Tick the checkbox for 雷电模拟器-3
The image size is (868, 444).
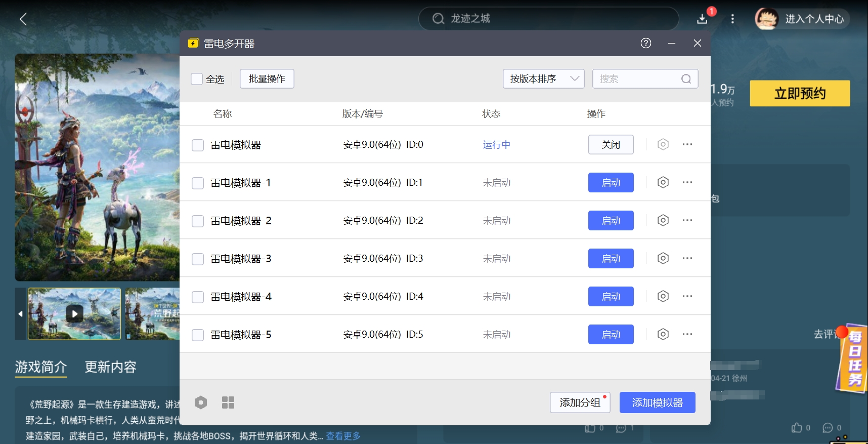pos(198,259)
